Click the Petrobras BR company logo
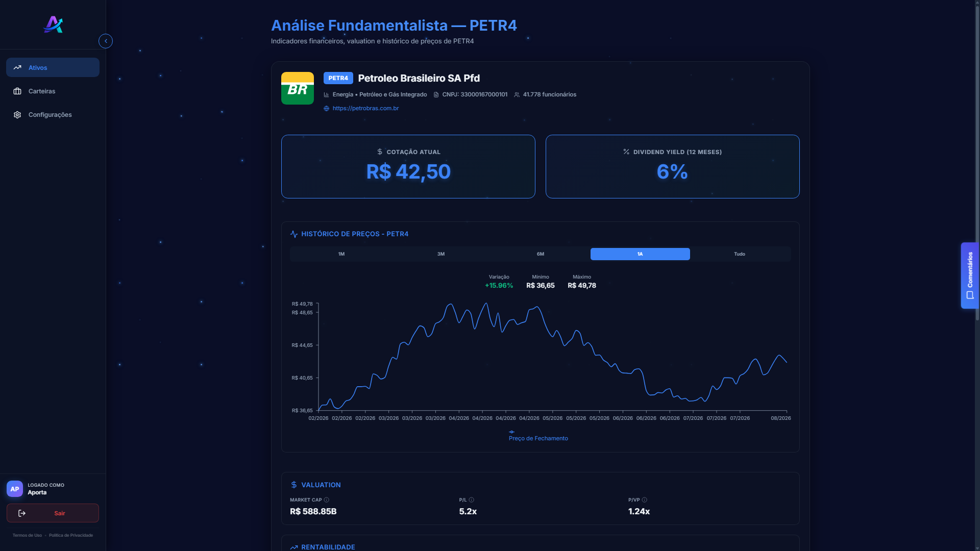The height and width of the screenshot is (551, 980). (x=298, y=88)
